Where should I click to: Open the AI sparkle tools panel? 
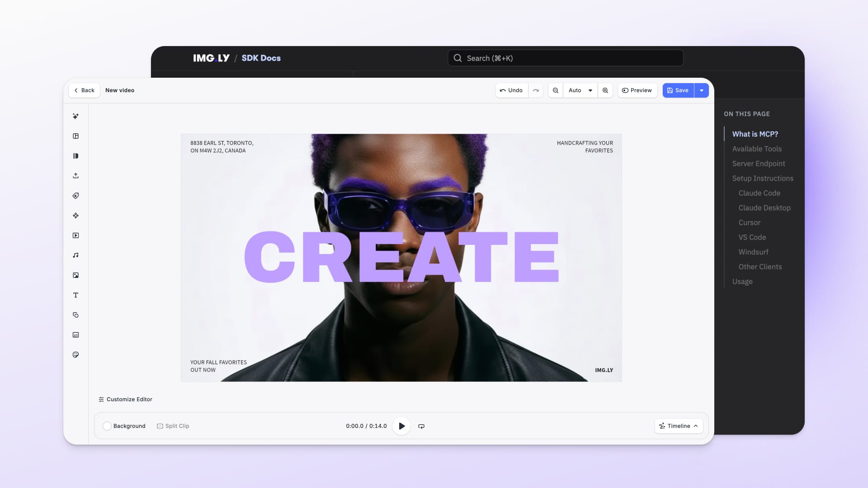tap(75, 116)
